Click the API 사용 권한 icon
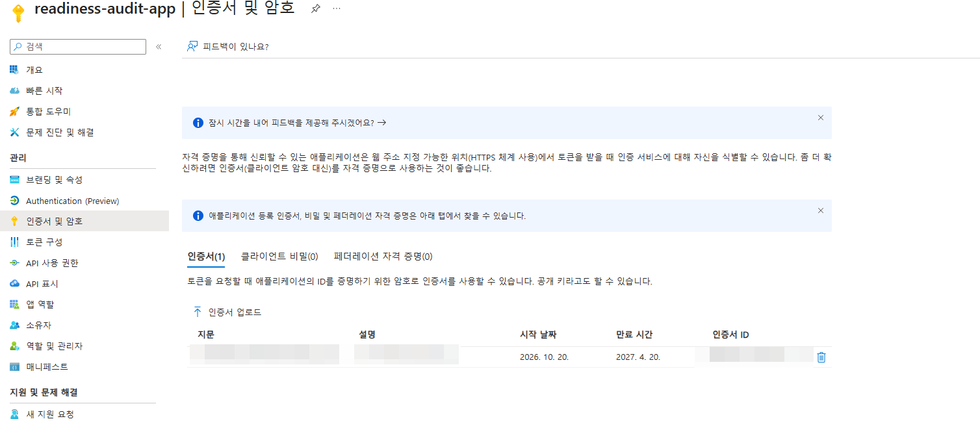The height and width of the screenshot is (445, 980). click(14, 262)
